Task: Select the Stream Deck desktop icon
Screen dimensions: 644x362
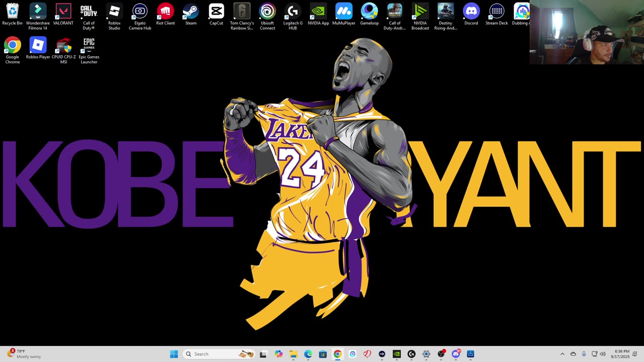Action: [497, 14]
